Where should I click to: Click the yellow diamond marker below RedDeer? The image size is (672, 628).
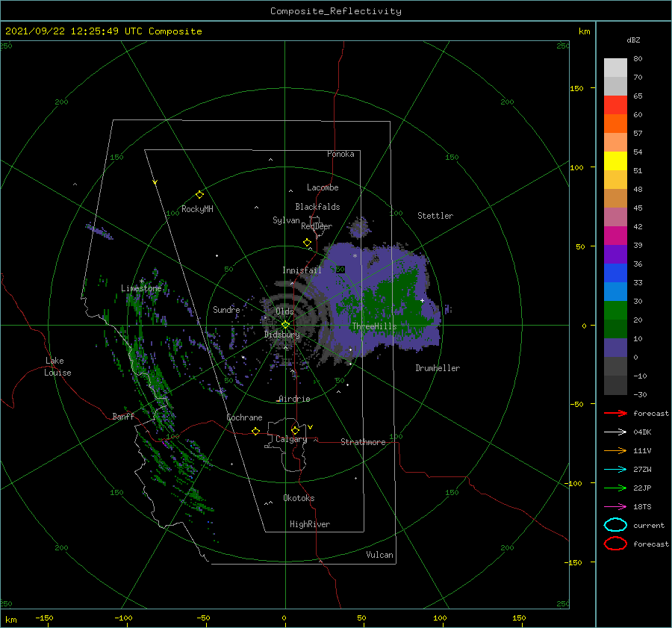(307, 242)
